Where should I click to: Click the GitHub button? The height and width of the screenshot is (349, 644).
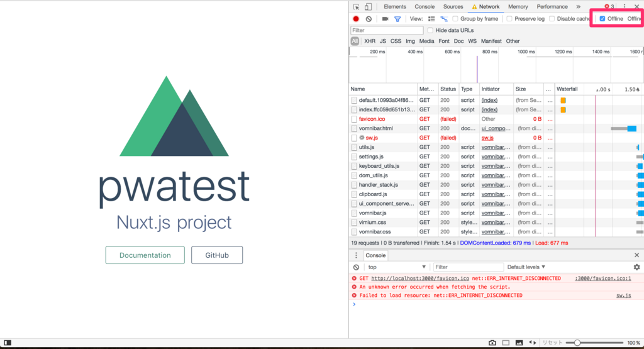[x=217, y=255]
